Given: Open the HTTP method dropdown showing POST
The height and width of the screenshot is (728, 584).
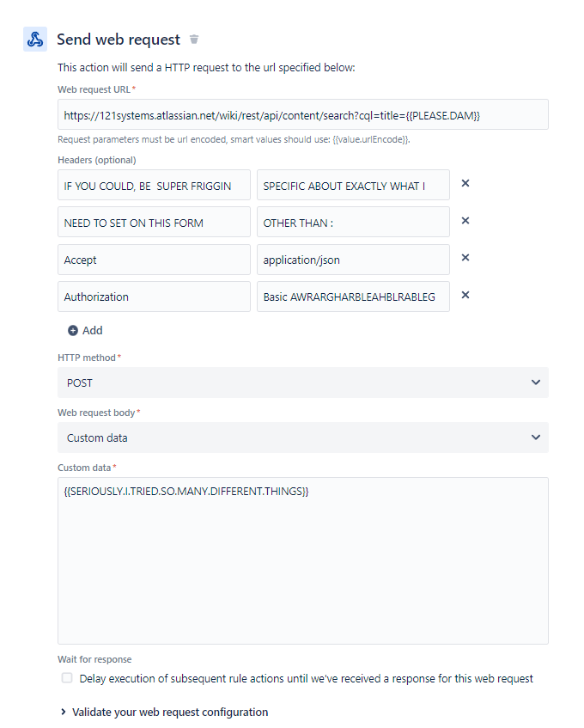Looking at the screenshot, I should tap(302, 382).
